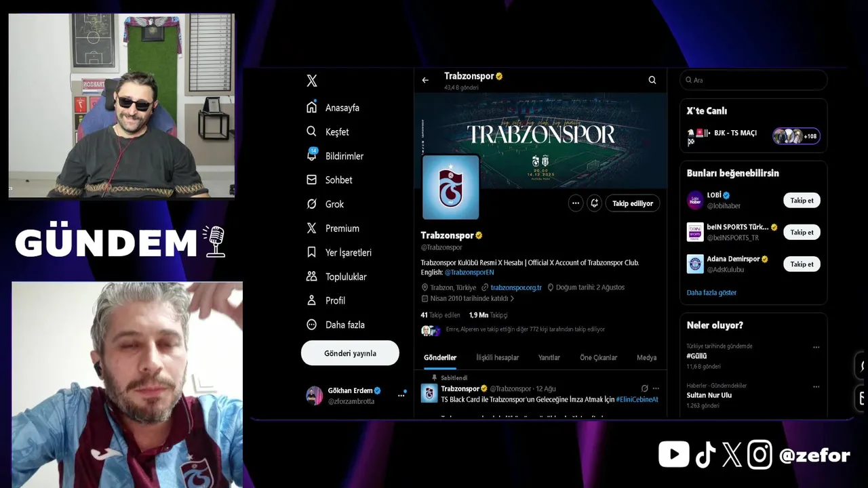Switch to Yanıtlar tab
Screen dimensions: 868x488
[x=549, y=357]
